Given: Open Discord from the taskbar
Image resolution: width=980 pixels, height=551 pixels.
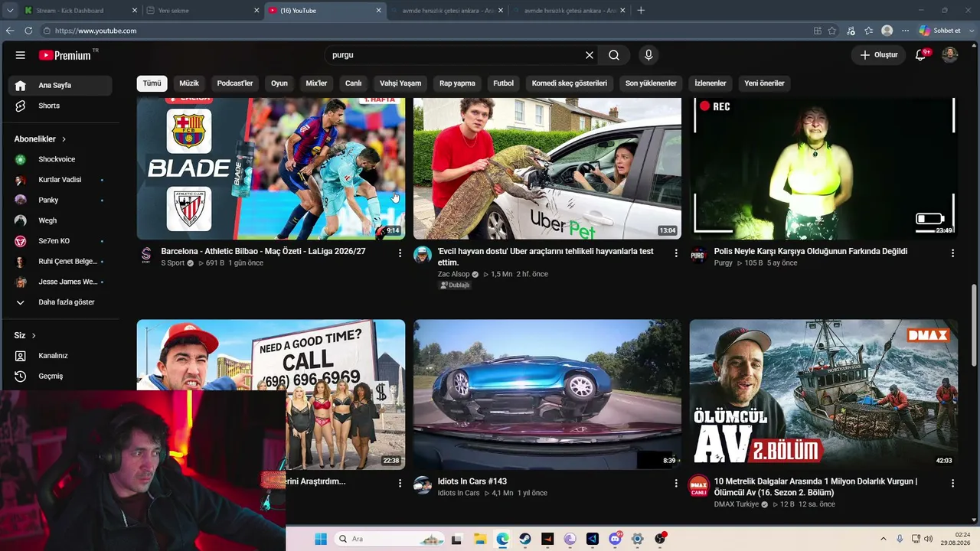Looking at the screenshot, I should [615, 539].
